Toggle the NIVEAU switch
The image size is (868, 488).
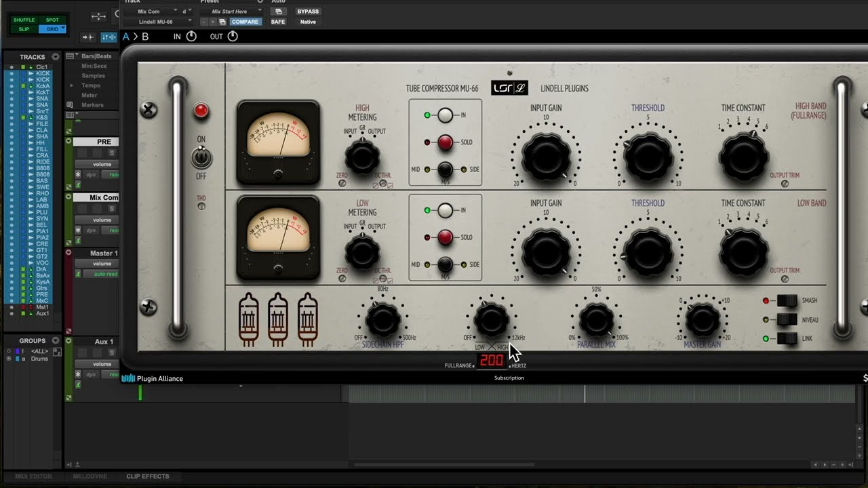(x=787, y=319)
